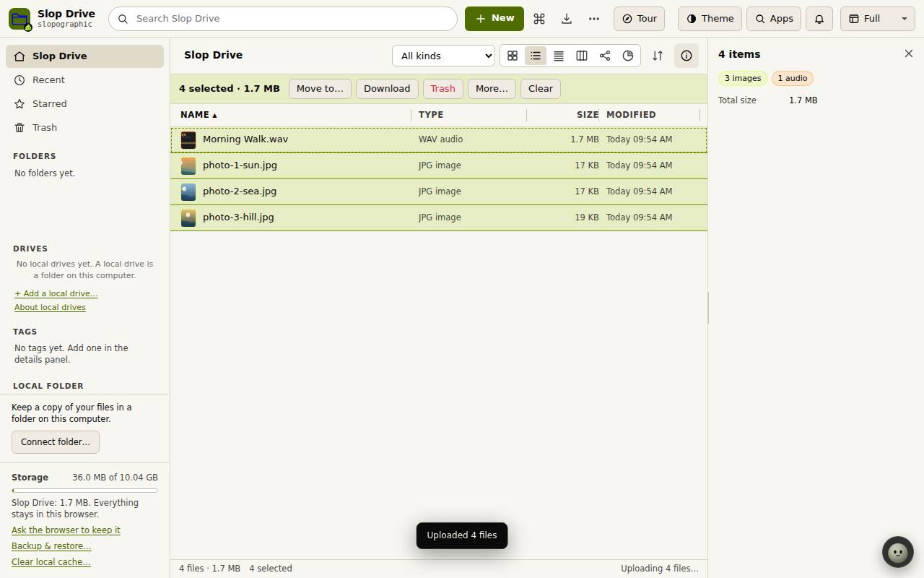Go to Slop Drive in sidebar
The image size is (924, 578).
[x=85, y=56]
